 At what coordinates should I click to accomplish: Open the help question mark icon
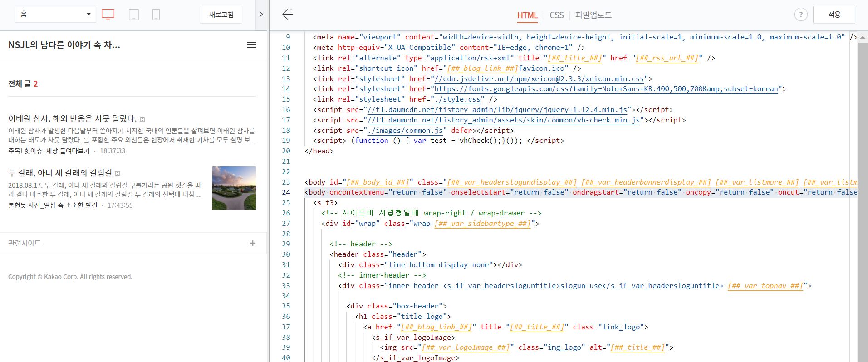point(801,15)
